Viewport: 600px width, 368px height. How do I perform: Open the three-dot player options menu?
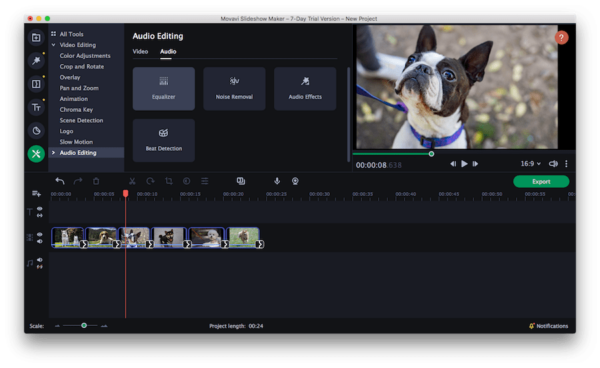tap(566, 164)
